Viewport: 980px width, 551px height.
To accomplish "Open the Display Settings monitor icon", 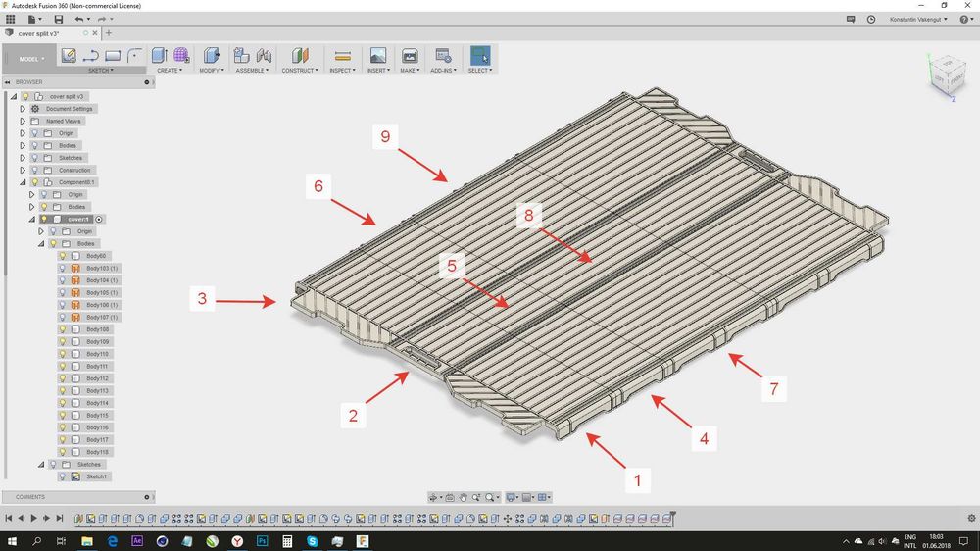I will [511, 497].
